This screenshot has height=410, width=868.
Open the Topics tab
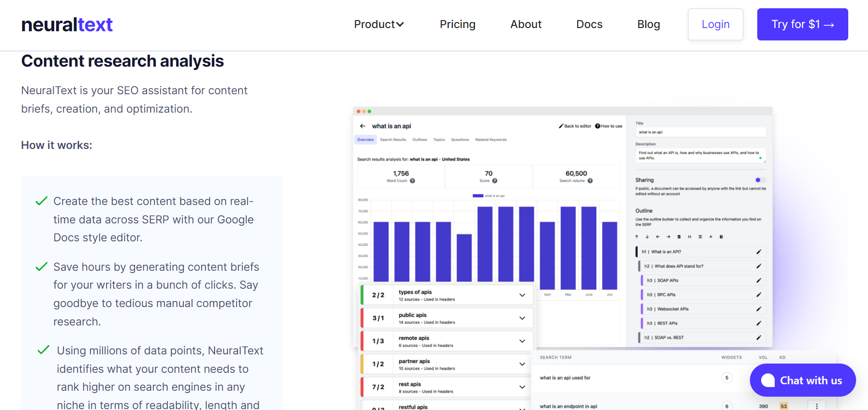tap(439, 140)
